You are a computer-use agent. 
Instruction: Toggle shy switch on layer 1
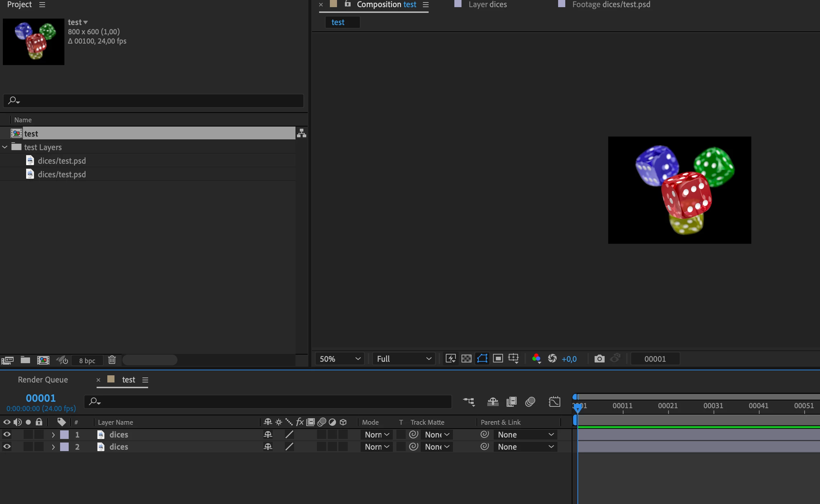click(268, 435)
